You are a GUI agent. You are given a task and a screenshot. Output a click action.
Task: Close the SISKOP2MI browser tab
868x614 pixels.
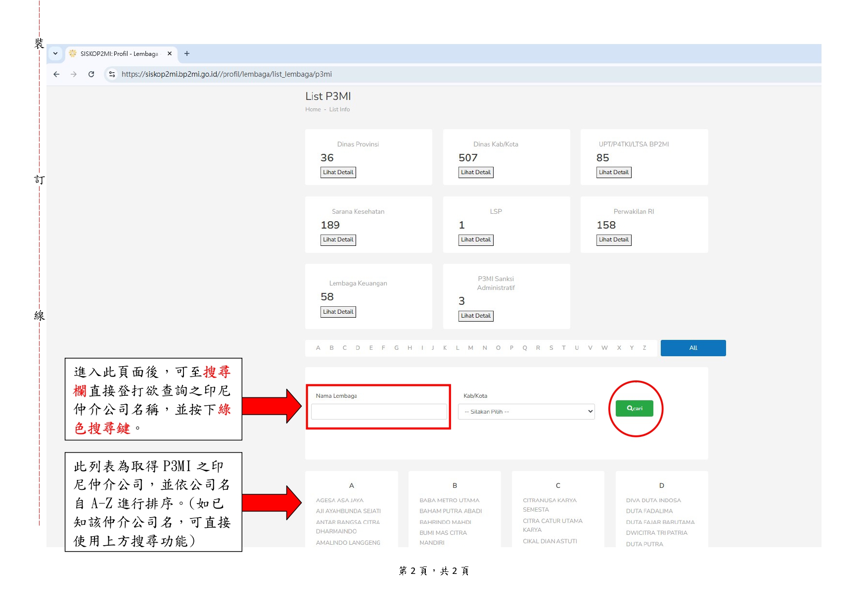[x=170, y=53]
